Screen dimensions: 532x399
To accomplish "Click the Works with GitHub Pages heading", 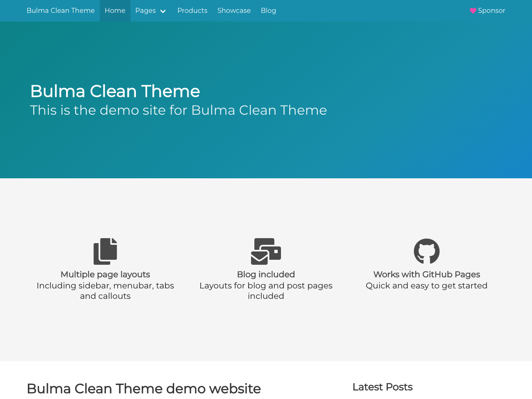I will [x=426, y=273].
